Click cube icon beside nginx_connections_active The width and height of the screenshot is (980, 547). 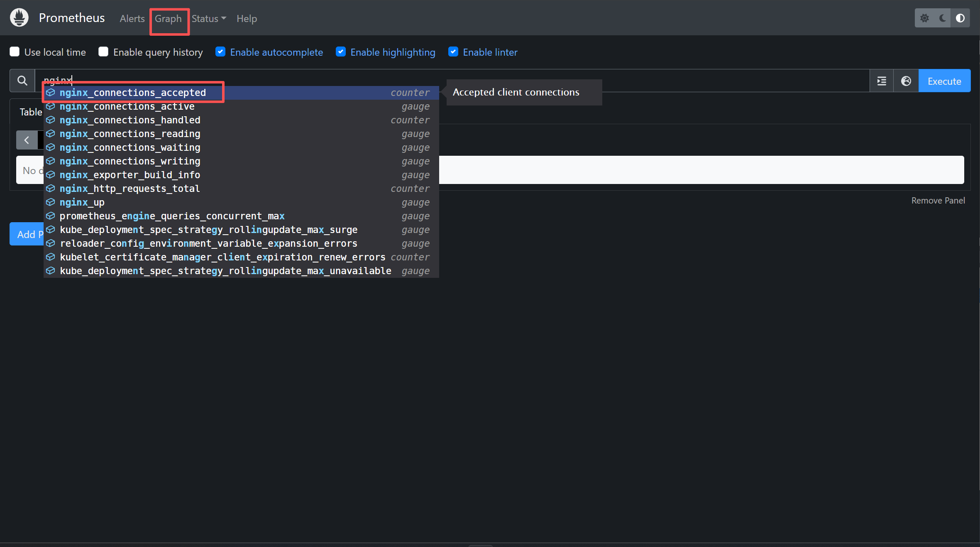[50, 106]
